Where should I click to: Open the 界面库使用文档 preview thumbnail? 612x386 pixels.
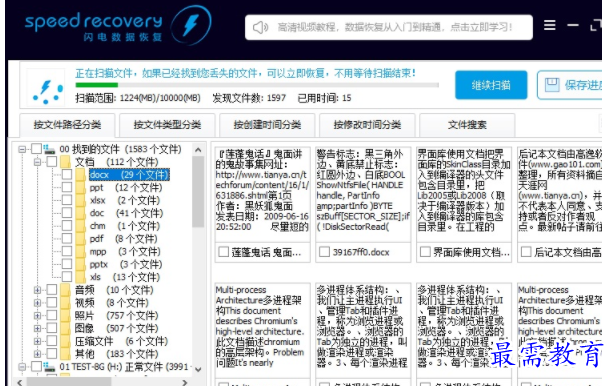pyautogui.click(x=464, y=194)
